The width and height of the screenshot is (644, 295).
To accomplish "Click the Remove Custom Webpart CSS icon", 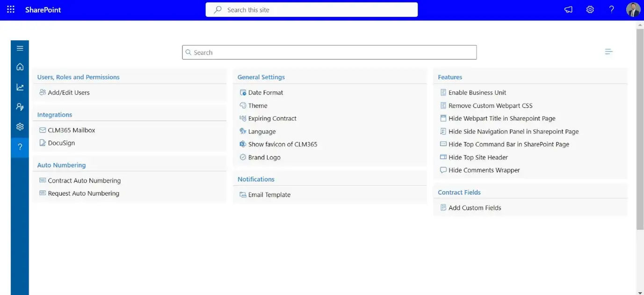I will [x=443, y=105].
